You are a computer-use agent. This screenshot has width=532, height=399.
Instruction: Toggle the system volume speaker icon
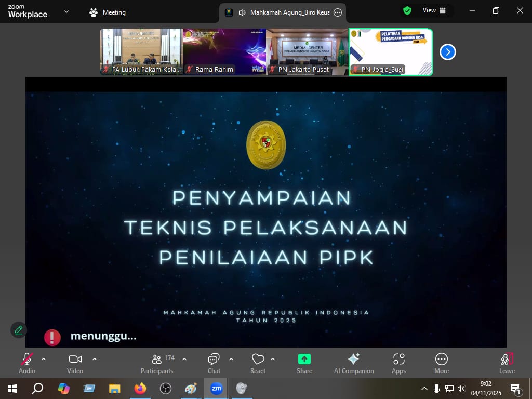pyautogui.click(x=461, y=389)
